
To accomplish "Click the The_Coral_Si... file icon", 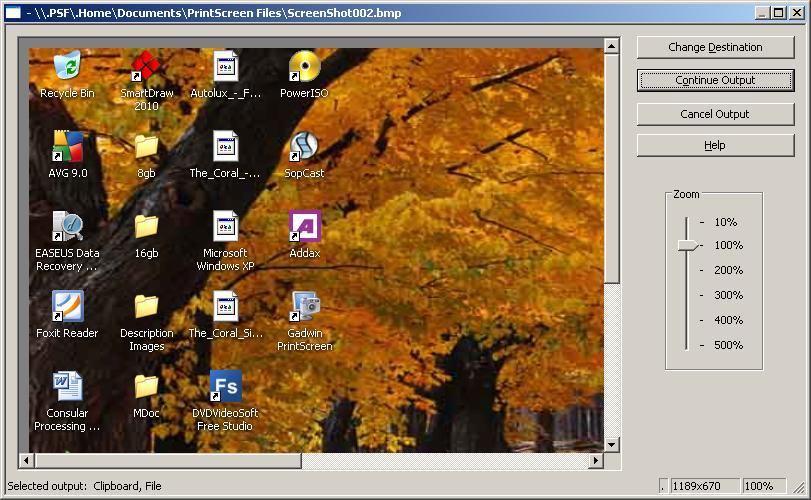I will 226,306.
